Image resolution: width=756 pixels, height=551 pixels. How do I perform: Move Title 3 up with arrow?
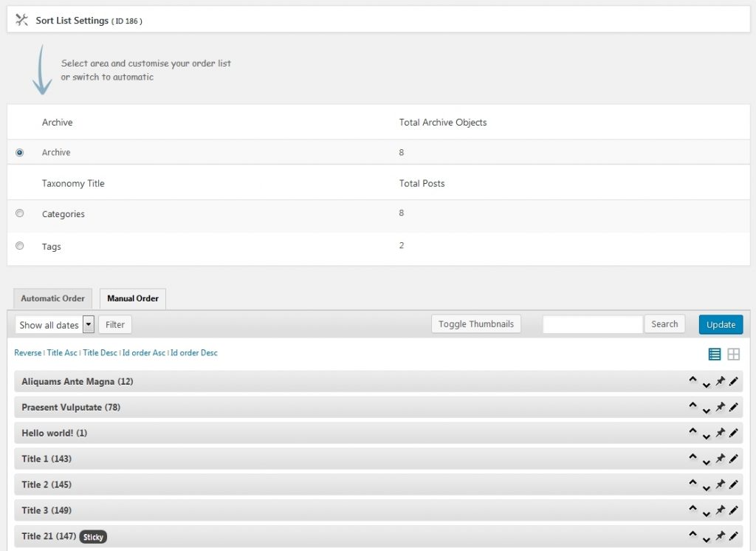click(x=693, y=508)
